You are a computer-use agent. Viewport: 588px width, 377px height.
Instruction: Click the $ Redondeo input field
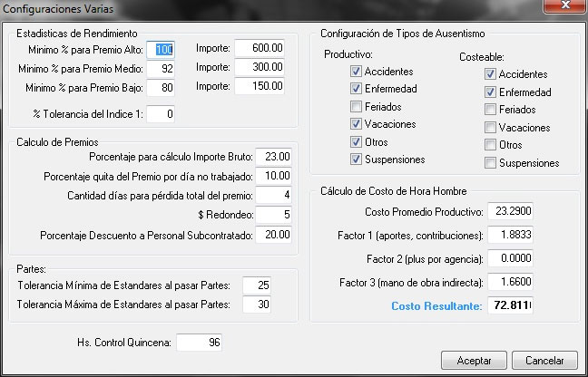click(273, 215)
